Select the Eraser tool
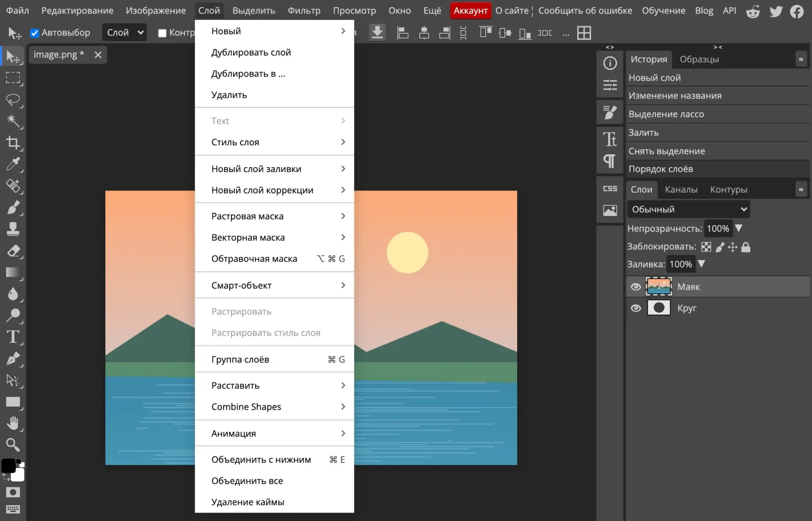The width and height of the screenshot is (812, 521). point(13,251)
